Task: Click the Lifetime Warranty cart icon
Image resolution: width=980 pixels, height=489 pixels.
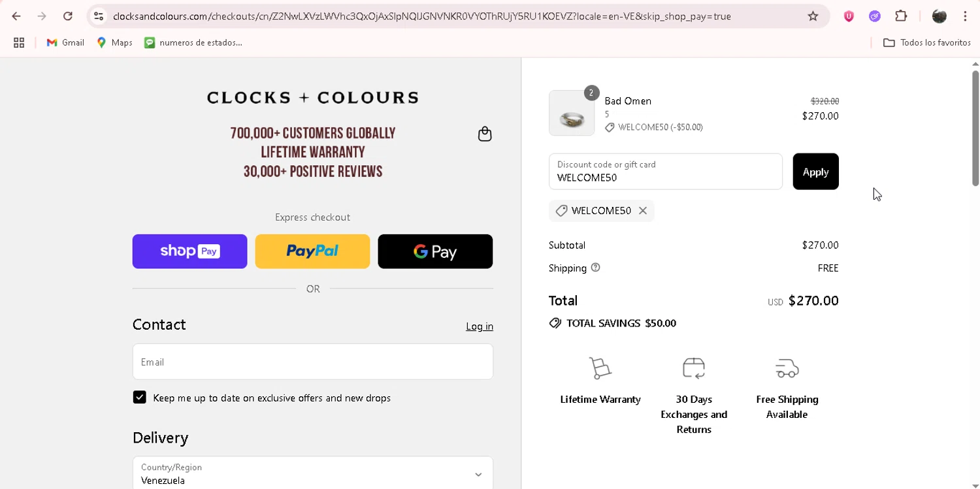Action: tap(600, 368)
